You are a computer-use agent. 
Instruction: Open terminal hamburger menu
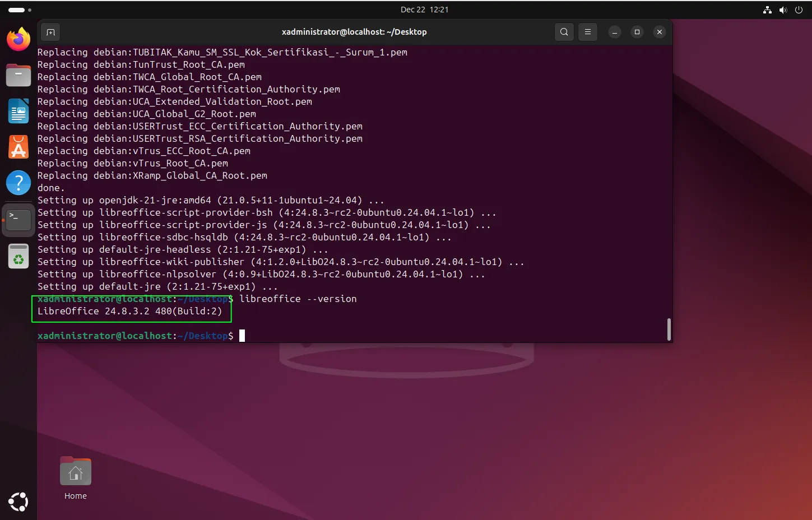[x=588, y=32]
